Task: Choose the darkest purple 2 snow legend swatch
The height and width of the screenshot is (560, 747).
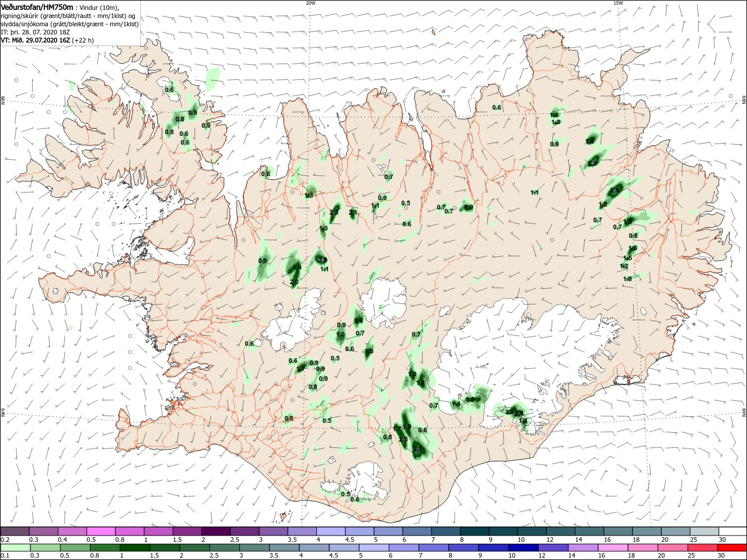Action: click(x=216, y=531)
